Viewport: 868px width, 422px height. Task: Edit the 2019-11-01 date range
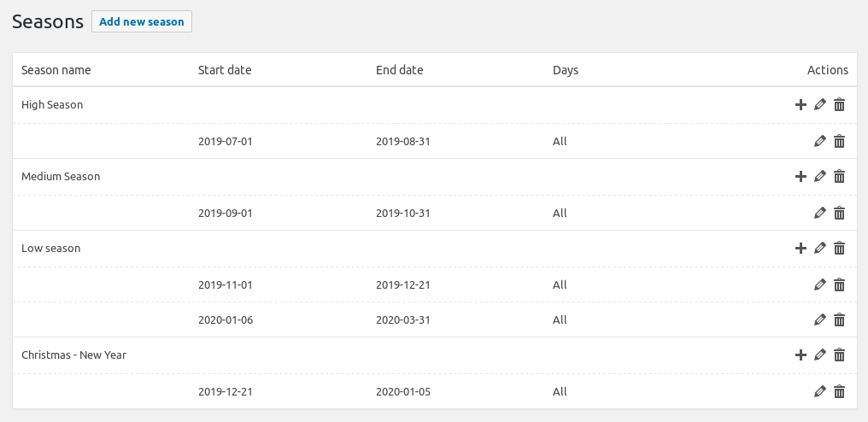[820, 284]
